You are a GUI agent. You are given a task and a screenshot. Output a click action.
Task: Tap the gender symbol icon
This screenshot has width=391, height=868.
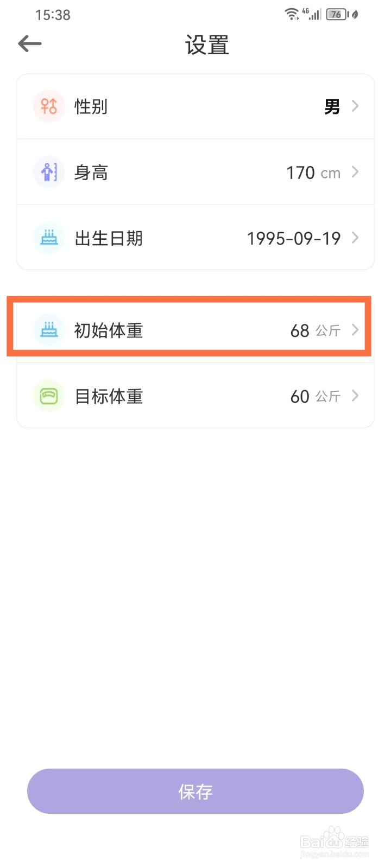[49, 106]
